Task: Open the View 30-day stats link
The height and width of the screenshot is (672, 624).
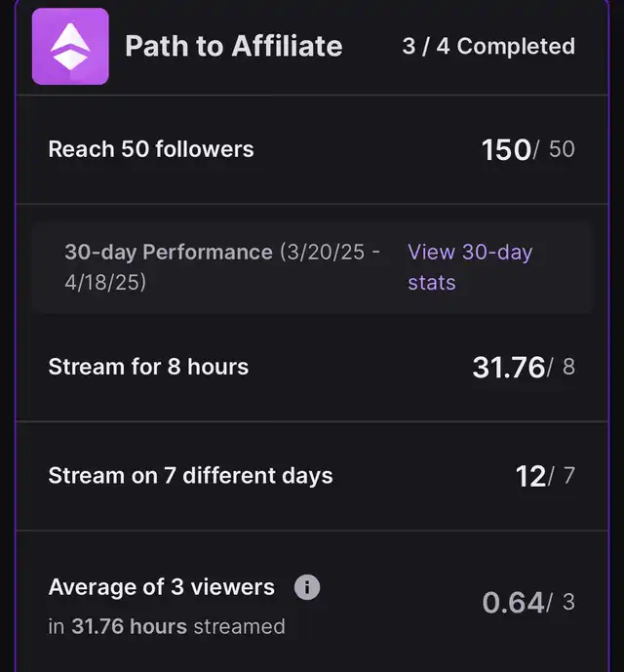Action: (469, 266)
